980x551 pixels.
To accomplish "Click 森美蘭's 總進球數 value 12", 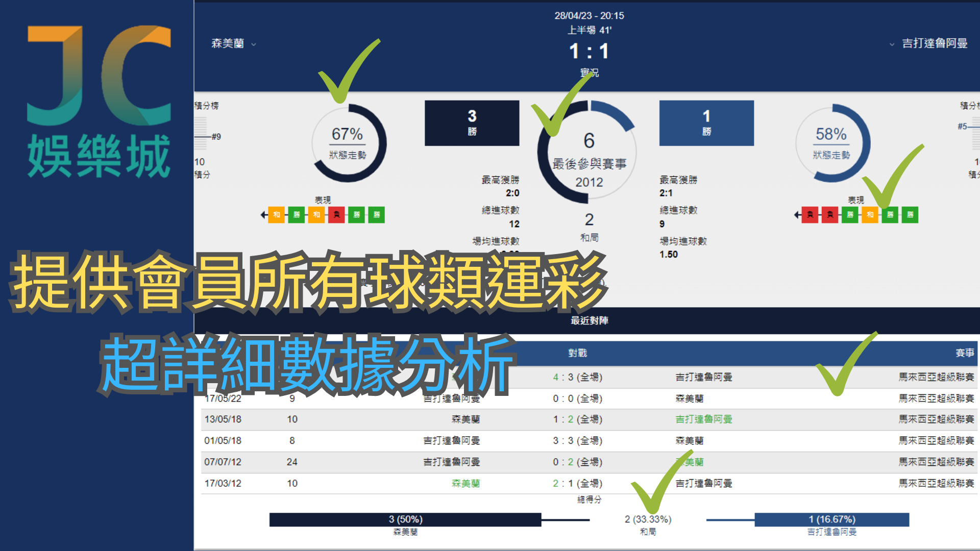I will 514,224.
